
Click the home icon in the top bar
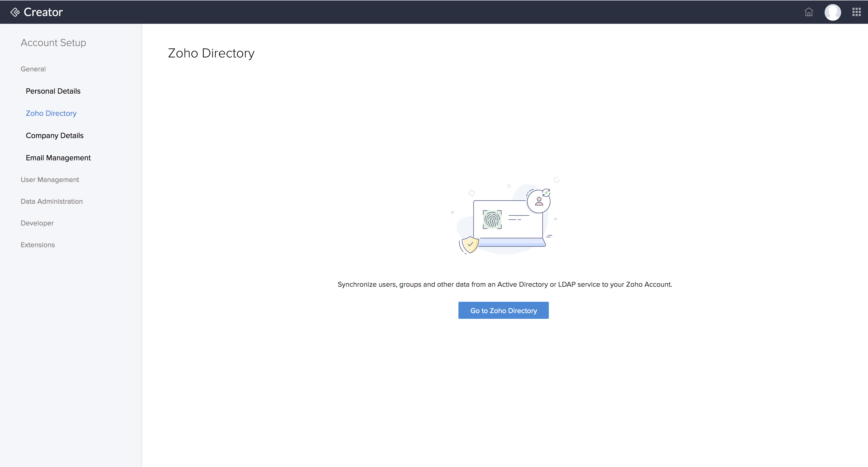[809, 12]
